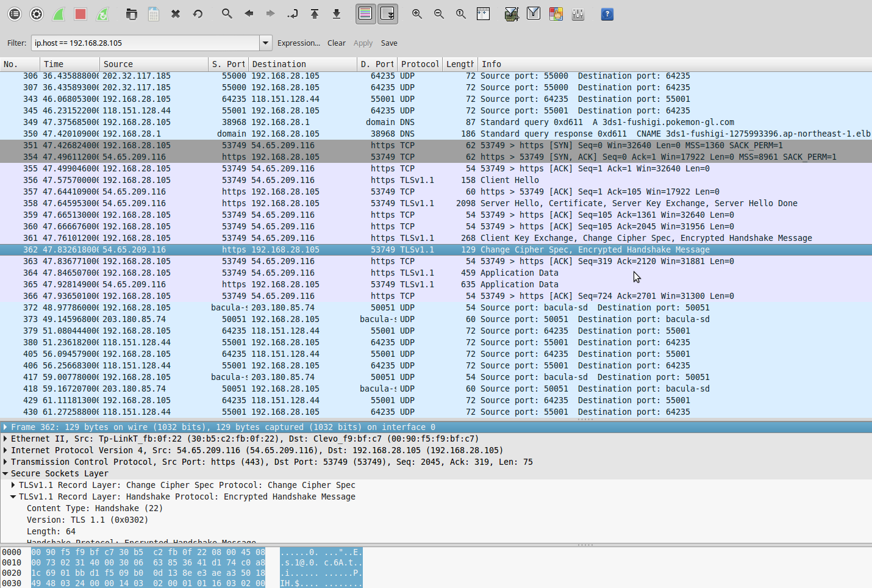Open capture options gear icon
Image resolution: width=872 pixels, height=588 pixels.
click(37, 14)
